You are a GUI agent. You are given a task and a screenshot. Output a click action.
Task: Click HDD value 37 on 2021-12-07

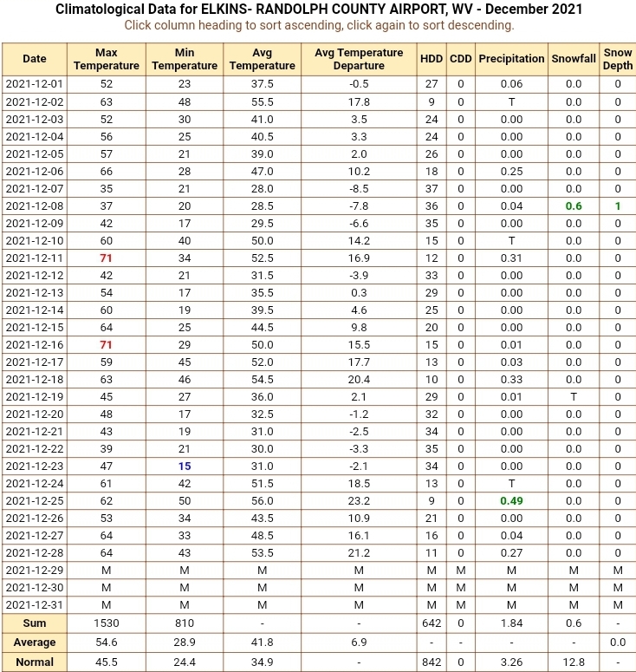click(x=432, y=188)
